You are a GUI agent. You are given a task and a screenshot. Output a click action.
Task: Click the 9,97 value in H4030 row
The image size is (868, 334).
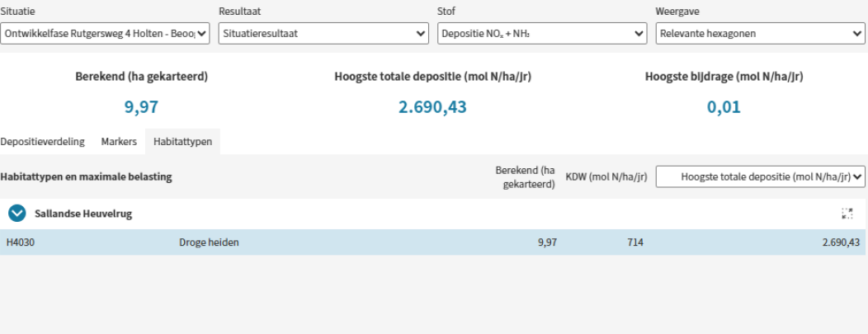pos(548,242)
